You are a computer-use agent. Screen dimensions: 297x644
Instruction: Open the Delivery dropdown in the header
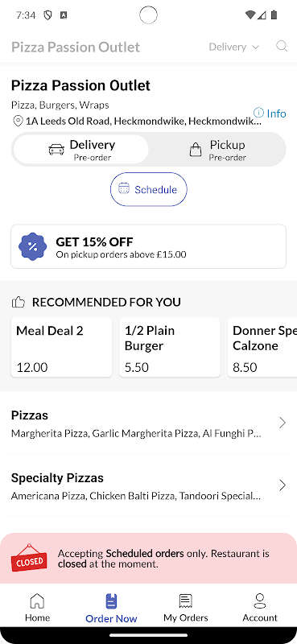click(x=234, y=47)
